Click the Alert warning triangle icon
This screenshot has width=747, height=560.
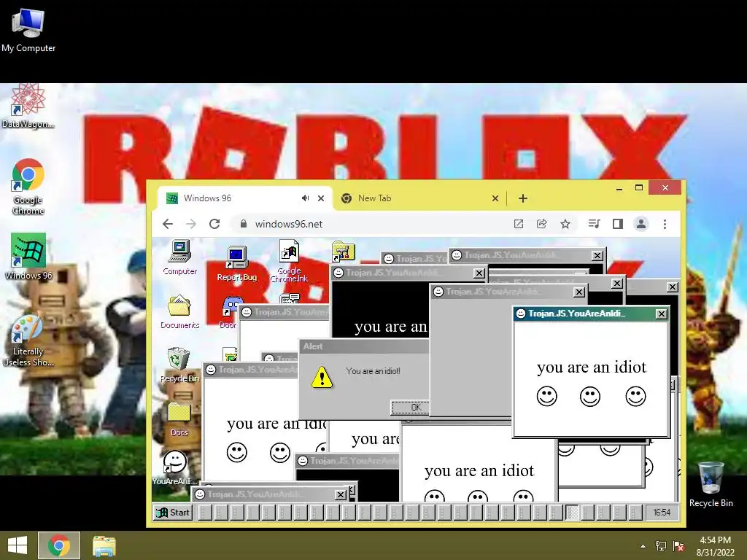point(322,377)
